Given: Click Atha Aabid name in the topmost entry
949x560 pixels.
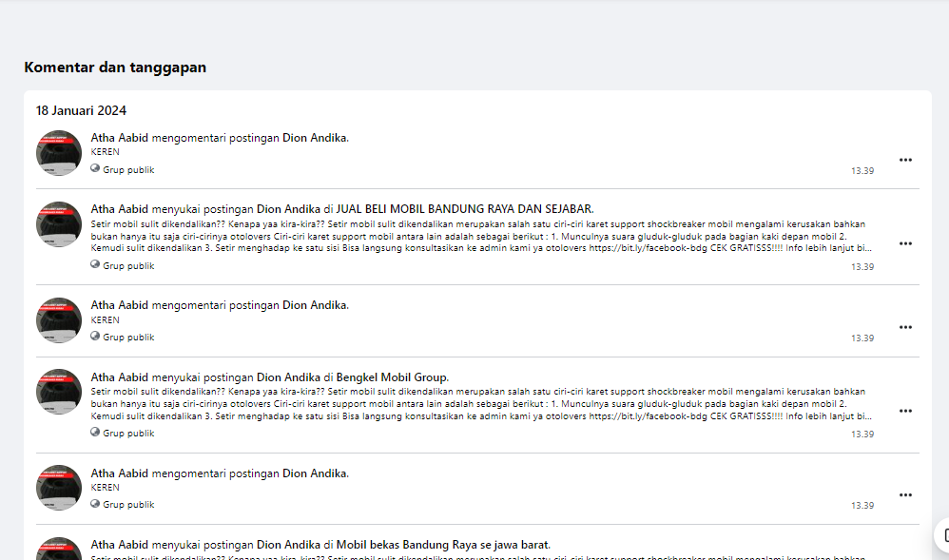Looking at the screenshot, I should pos(120,138).
